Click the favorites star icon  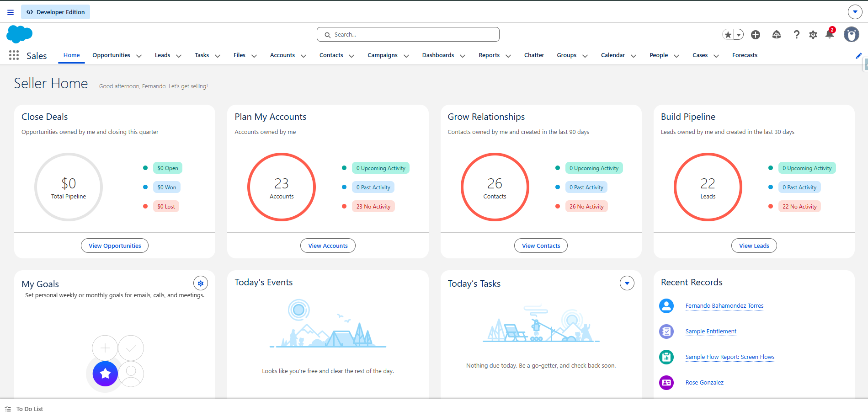click(x=728, y=35)
